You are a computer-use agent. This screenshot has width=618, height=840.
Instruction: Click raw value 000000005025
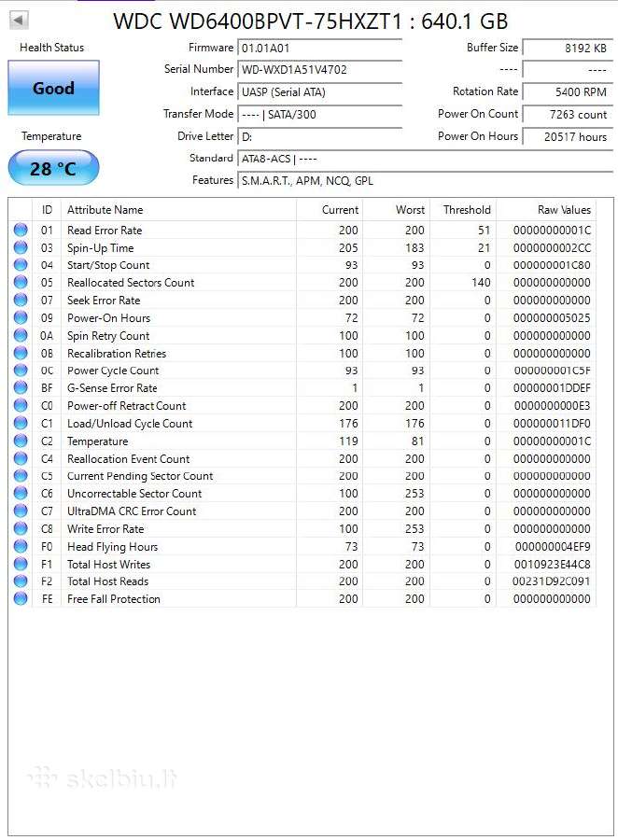click(x=552, y=318)
